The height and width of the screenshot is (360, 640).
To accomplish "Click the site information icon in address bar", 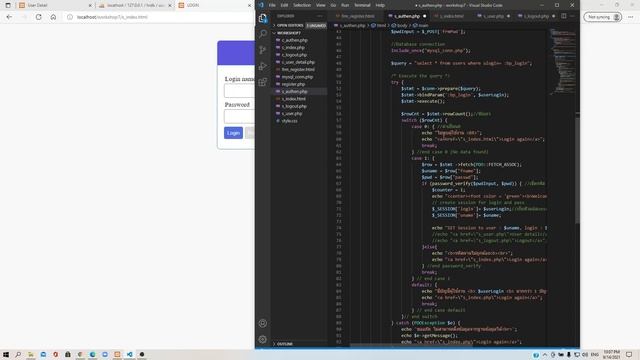I will tap(70, 17).
